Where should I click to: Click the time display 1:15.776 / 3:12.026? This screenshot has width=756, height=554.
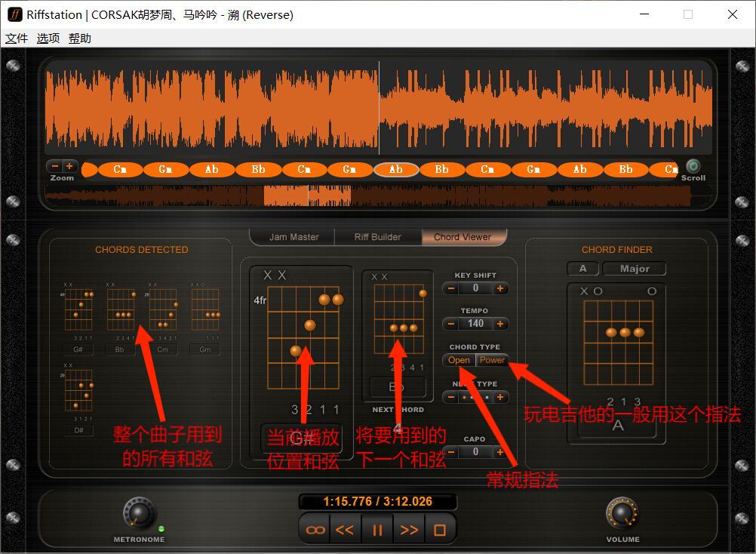click(x=377, y=501)
